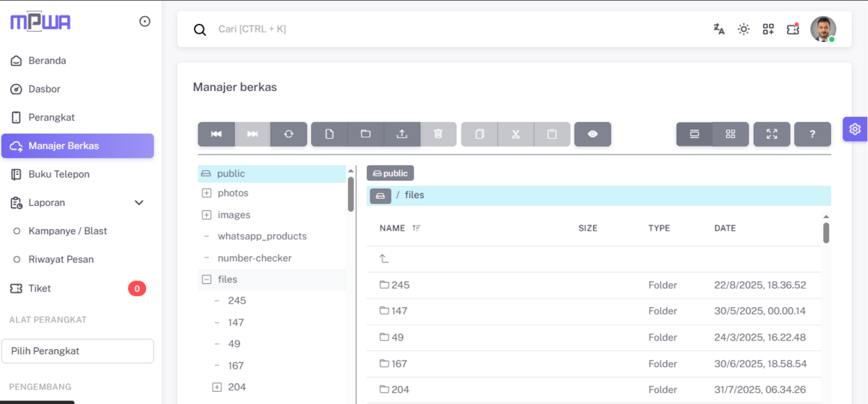Click the new folder toolbar icon
Screen dimensions: 868x404
366,134
